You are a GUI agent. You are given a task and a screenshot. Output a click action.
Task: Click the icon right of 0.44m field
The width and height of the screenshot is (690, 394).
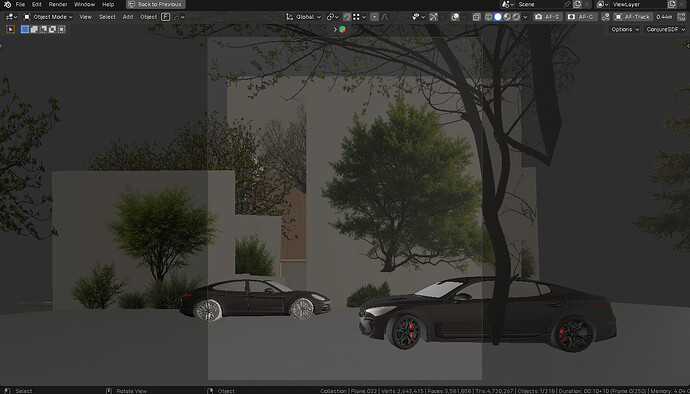pyautogui.click(x=681, y=17)
